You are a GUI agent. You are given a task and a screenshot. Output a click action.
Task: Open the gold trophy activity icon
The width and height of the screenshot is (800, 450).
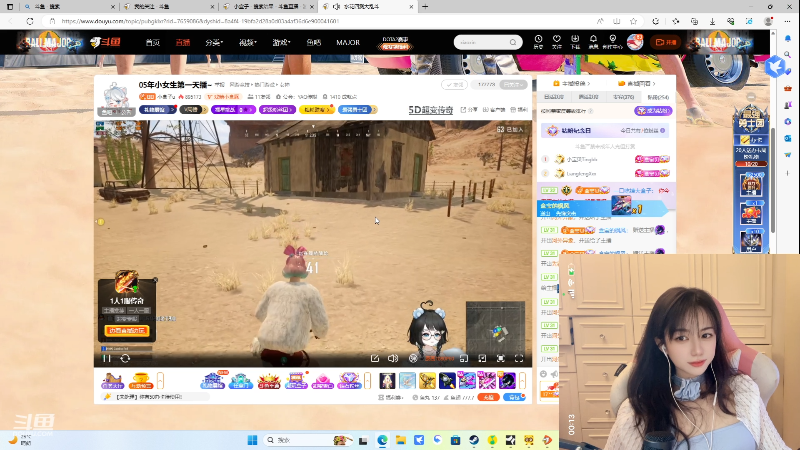click(140, 381)
